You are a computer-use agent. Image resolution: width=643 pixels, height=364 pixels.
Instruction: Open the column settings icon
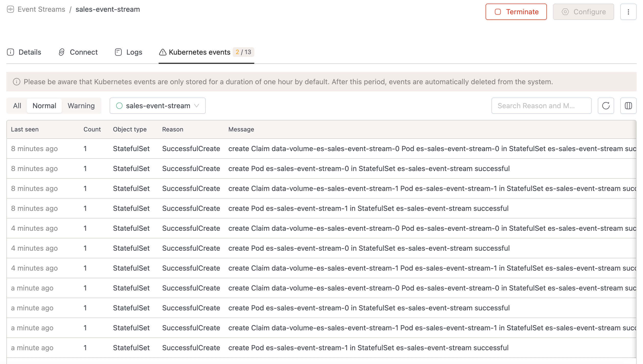(628, 106)
